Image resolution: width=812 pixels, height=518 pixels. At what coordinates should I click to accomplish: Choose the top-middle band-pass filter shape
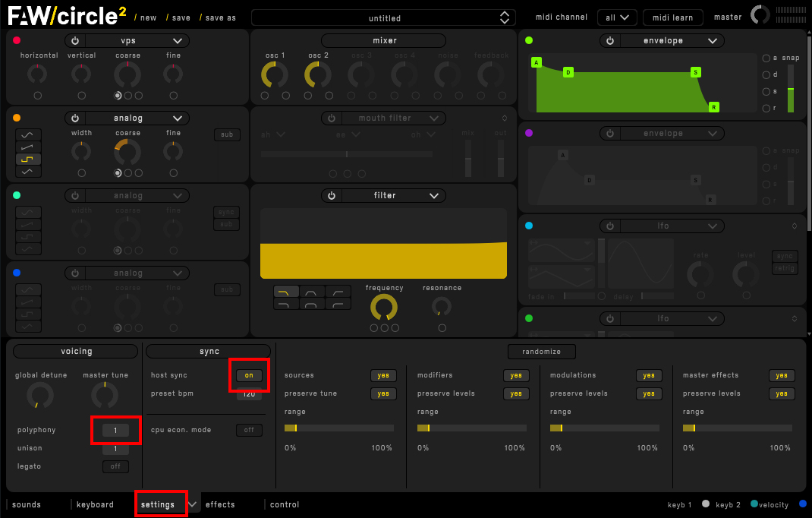(x=312, y=292)
